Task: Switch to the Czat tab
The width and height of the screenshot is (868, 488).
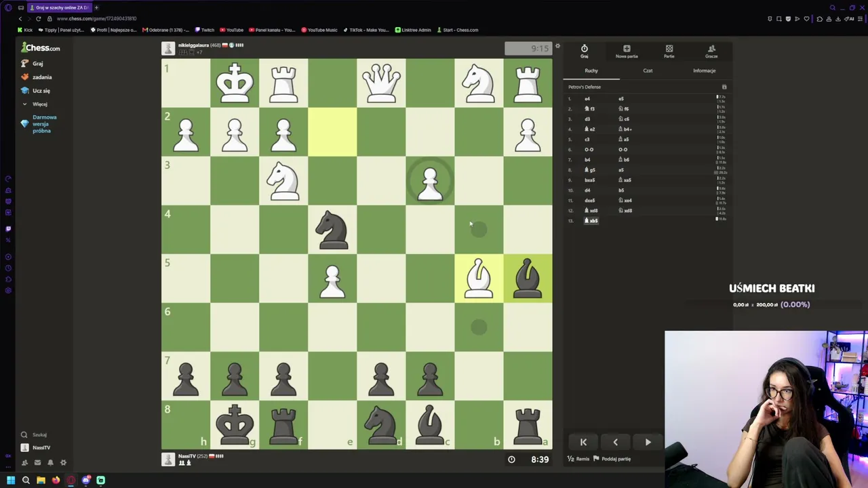Action: pos(648,70)
